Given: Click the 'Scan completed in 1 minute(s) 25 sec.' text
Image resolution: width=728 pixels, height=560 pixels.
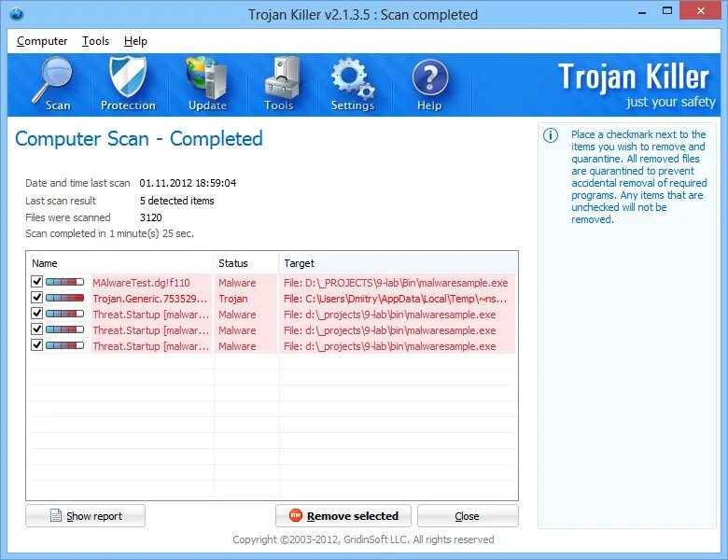Looking at the screenshot, I should (109, 233).
